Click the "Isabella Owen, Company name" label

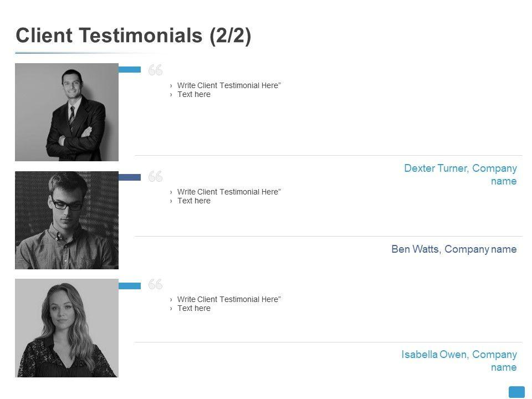pos(459,361)
